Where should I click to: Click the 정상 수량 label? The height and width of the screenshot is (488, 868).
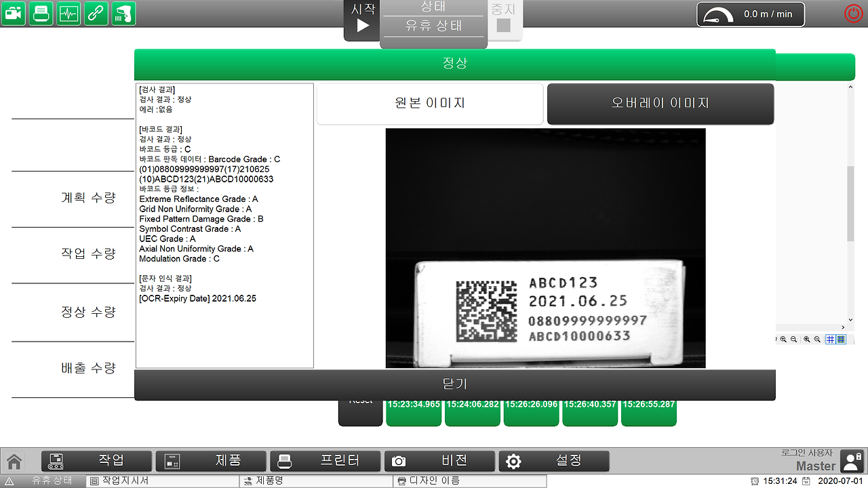tap(88, 312)
